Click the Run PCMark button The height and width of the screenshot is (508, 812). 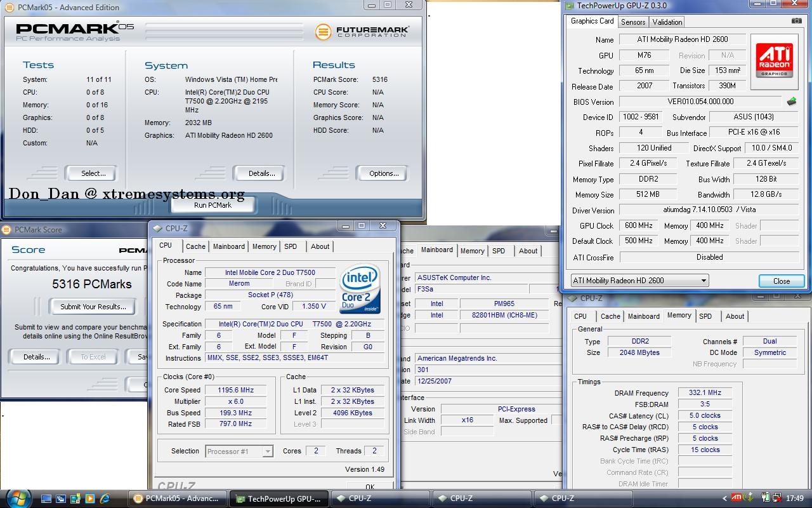pos(213,205)
